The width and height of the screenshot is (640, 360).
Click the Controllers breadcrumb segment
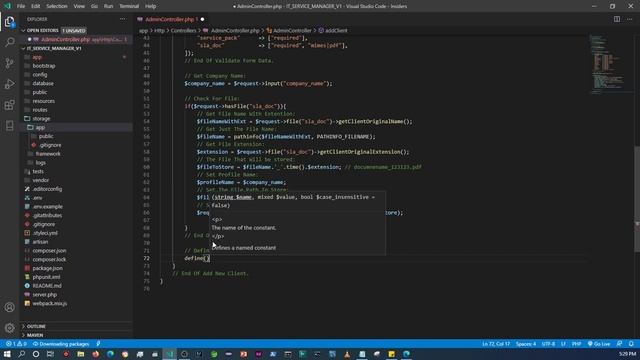[x=183, y=31]
